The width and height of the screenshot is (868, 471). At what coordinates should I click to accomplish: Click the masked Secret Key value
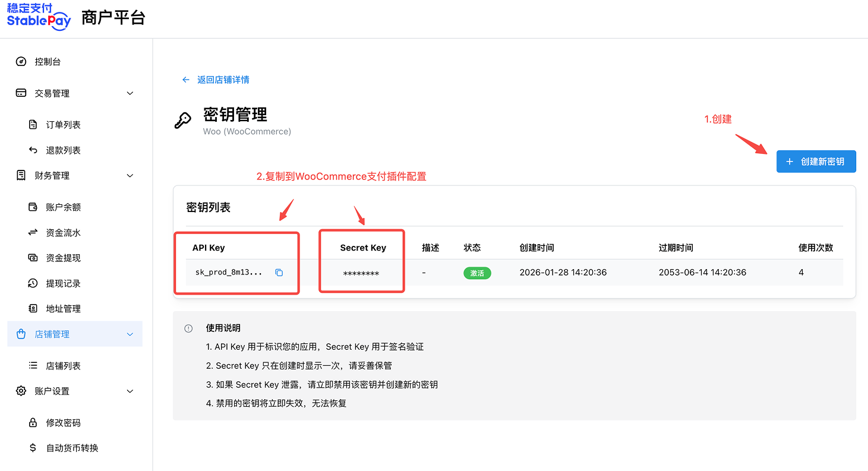(361, 273)
